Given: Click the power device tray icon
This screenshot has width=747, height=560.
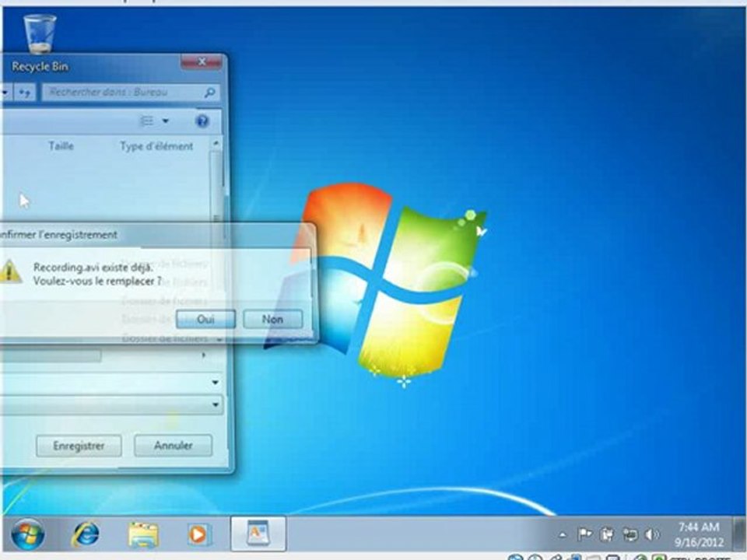Looking at the screenshot, I should point(607,535).
